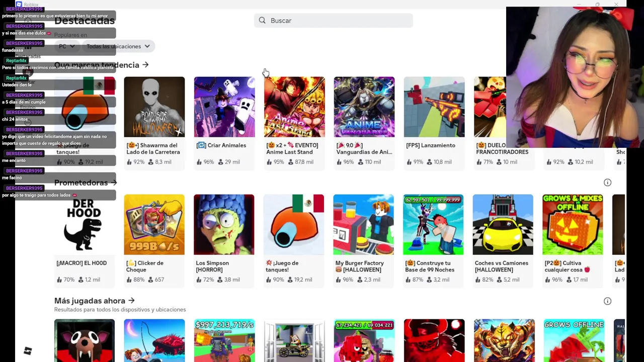The image size is (644, 362).
Task: Open the Que marcan tendencia section
Action: [x=101, y=65]
